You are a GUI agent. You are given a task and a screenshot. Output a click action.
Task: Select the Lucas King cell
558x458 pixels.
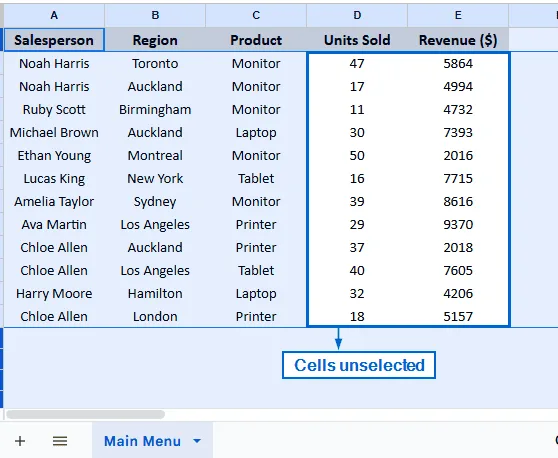click(x=54, y=178)
